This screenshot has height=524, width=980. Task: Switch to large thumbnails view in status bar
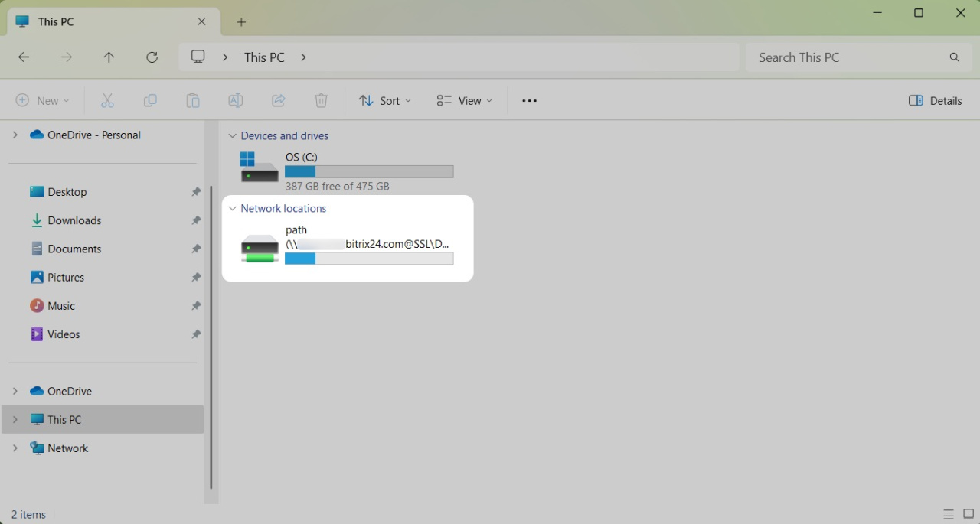click(x=969, y=514)
